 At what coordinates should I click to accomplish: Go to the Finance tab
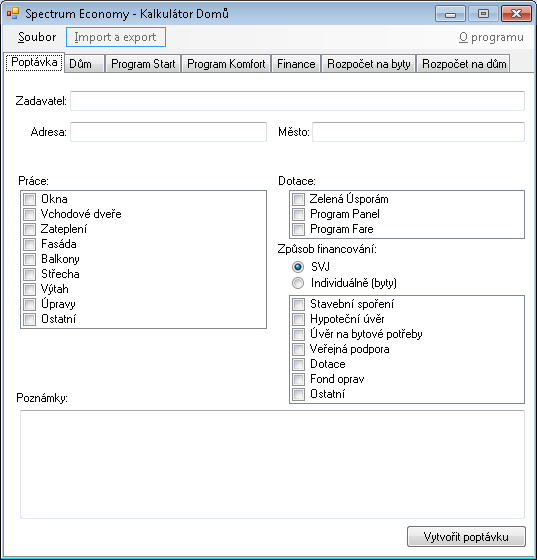point(296,64)
